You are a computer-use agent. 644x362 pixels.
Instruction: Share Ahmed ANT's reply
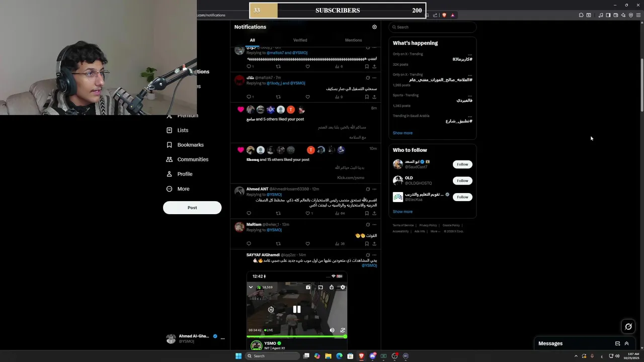(x=374, y=213)
